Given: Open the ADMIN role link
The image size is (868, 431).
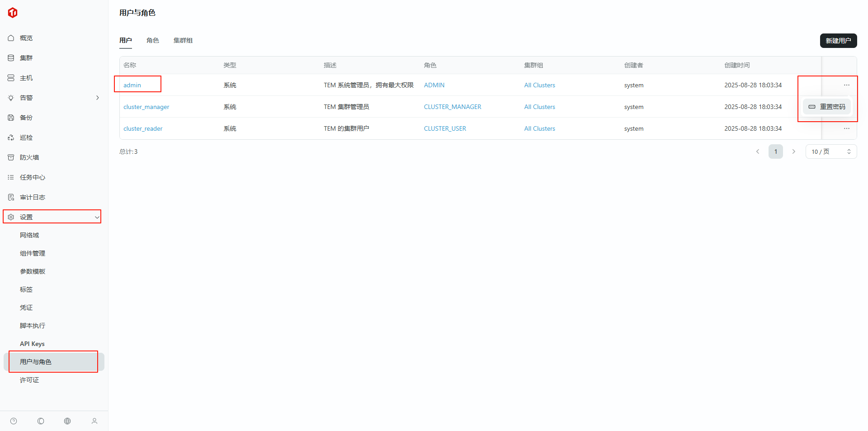Looking at the screenshot, I should click(x=434, y=85).
